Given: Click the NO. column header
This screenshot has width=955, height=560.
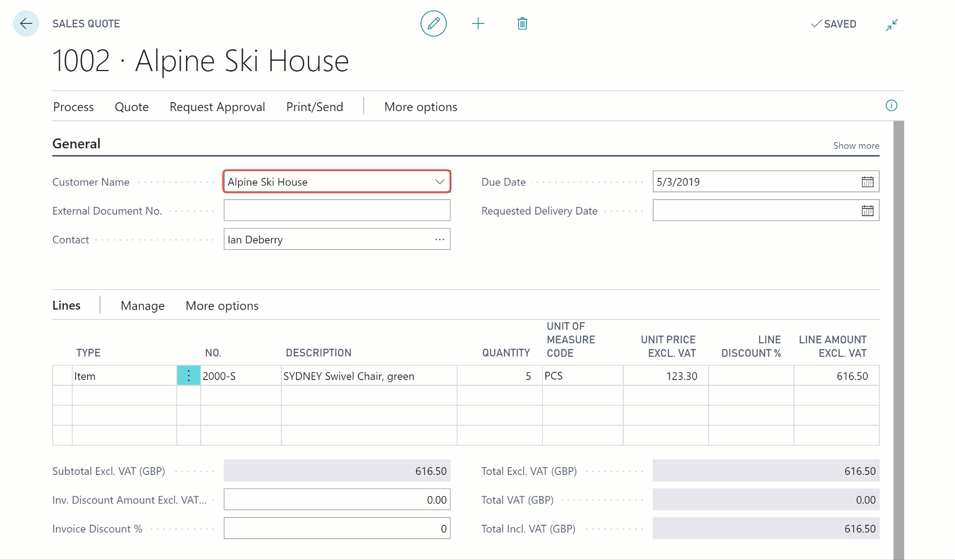Looking at the screenshot, I should [213, 353].
